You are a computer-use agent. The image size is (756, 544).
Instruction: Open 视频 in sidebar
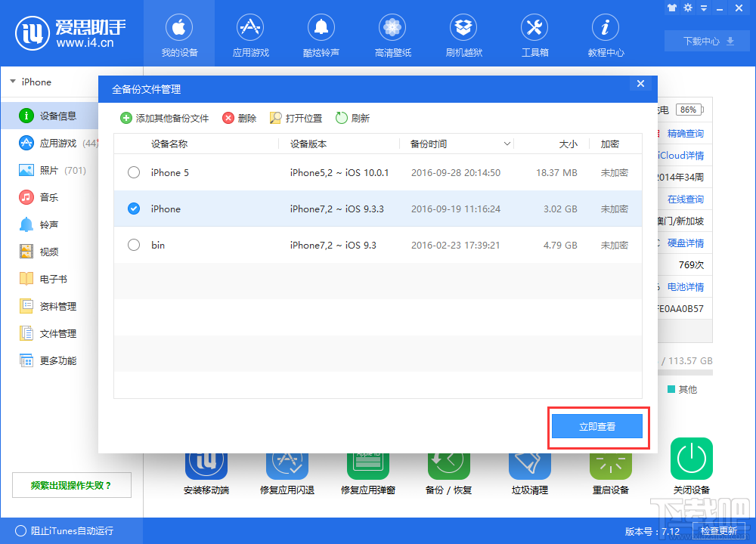[x=49, y=252]
